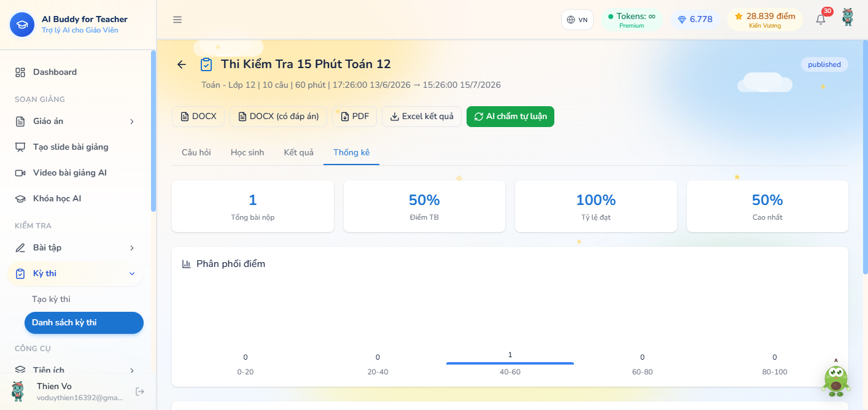This screenshot has width=868, height=410.
Task: Click the Tiện ích layers icon
Action: point(20,370)
